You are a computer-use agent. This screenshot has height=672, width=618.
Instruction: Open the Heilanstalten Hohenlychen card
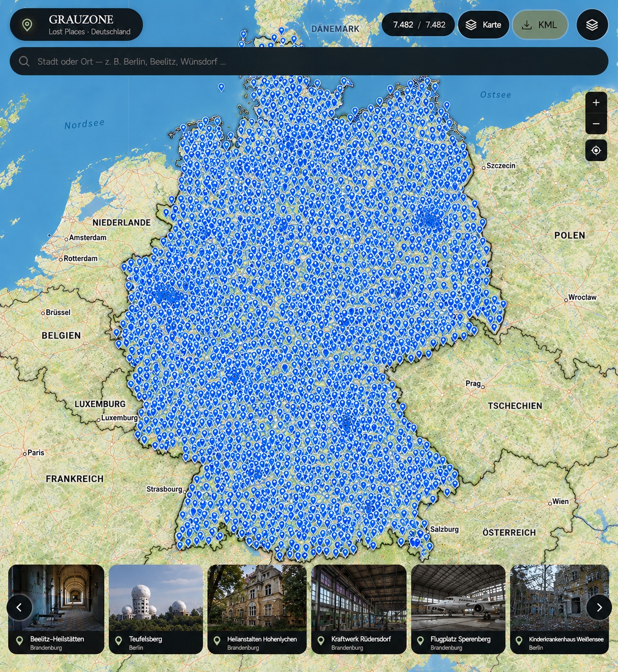pyautogui.click(x=257, y=609)
